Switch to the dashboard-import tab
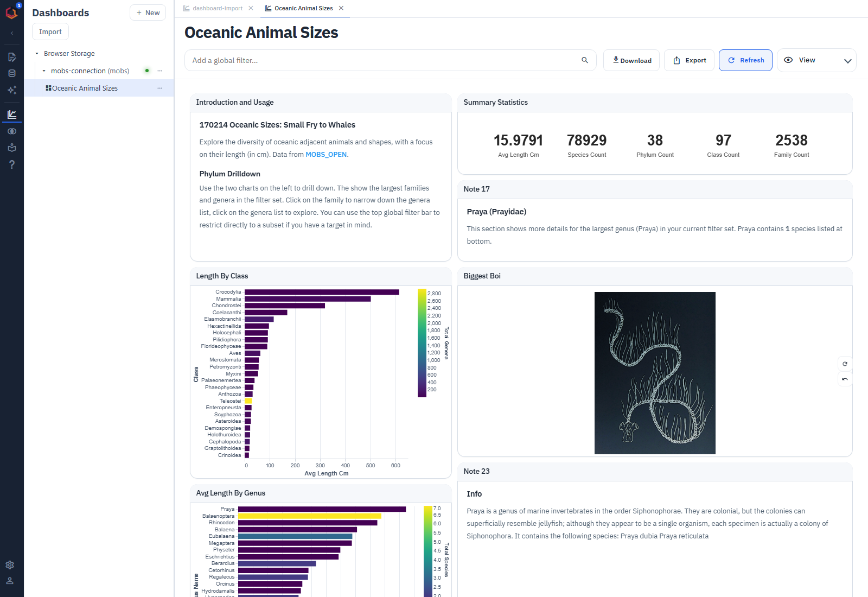 [x=218, y=8]
